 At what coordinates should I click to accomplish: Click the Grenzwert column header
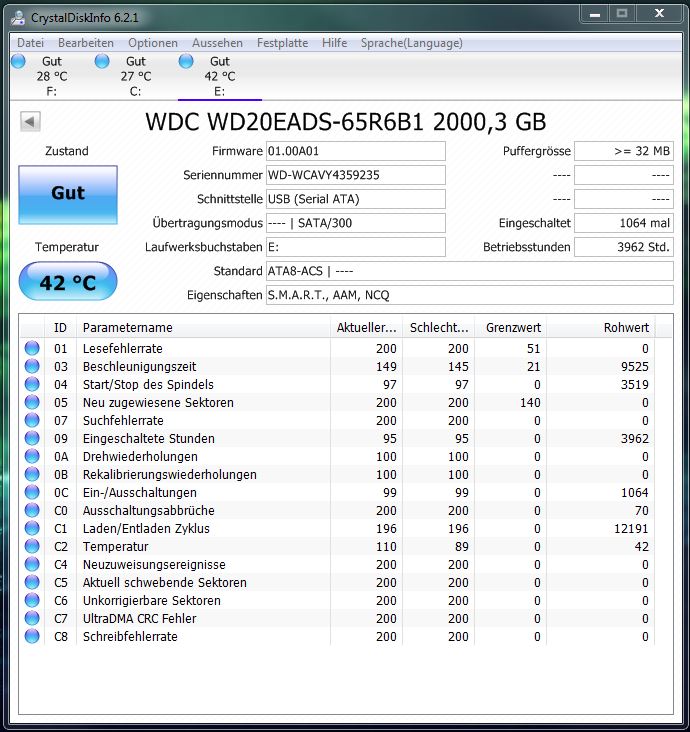click(510, 328)
